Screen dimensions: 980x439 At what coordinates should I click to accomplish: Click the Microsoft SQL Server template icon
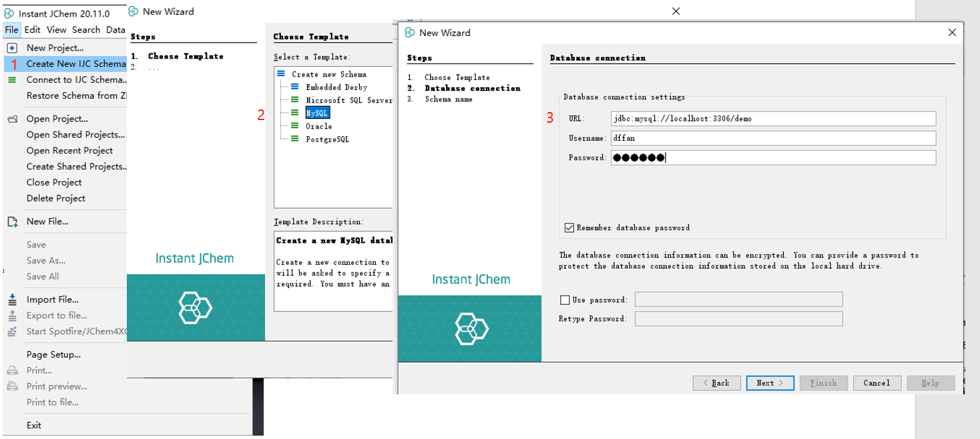click(295, 100)
